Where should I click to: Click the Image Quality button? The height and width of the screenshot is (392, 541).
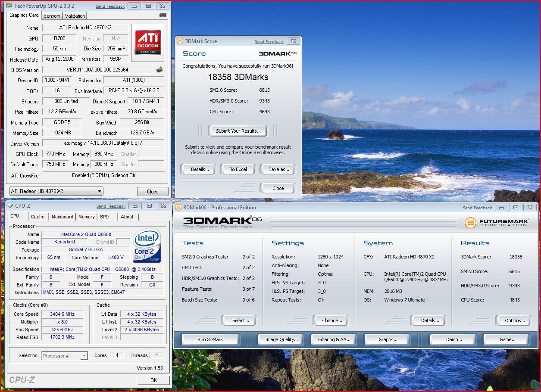[281, 339]
